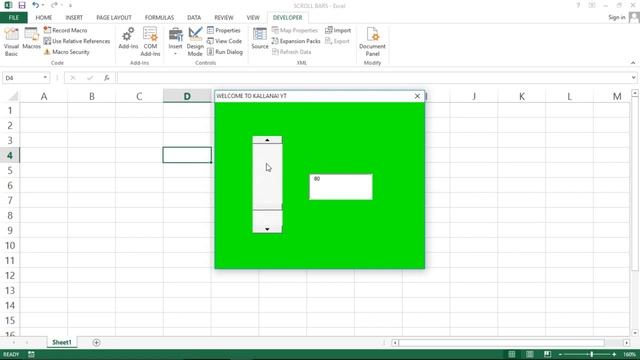Click Run Dialog
Screen dimensions: 640x360
coord(225,52)
